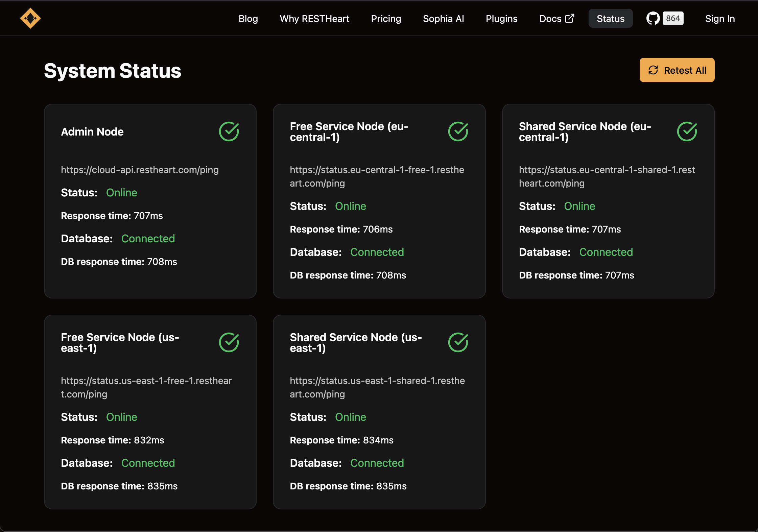
Task: Click Admin Node Connected database text
Action: point(148,239)
